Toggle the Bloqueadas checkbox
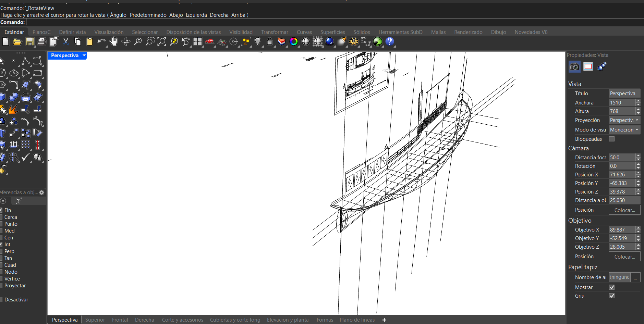 (612, 139)
